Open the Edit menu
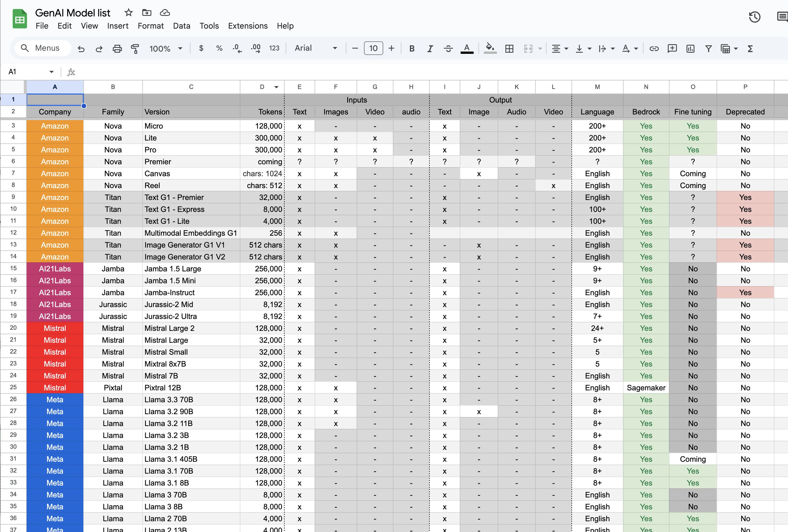 point(64,26)
